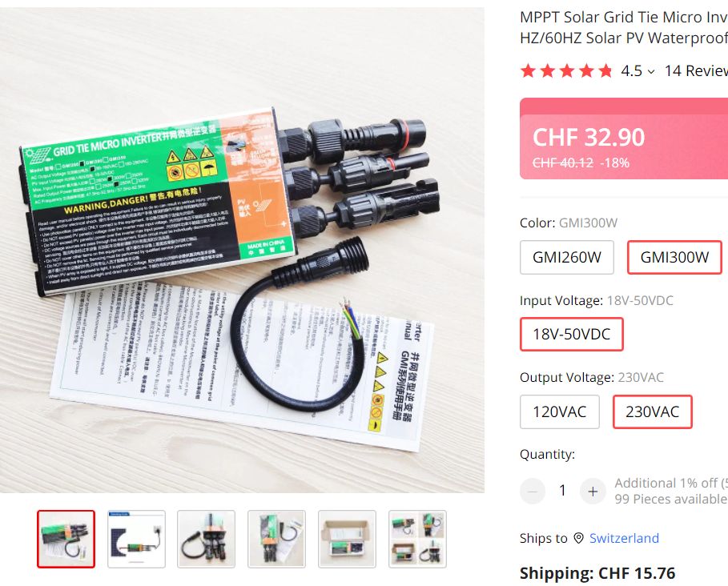View the fourth thumbnail with manual
The width and height of the screenshot is (728, 586).
point(277,539)
